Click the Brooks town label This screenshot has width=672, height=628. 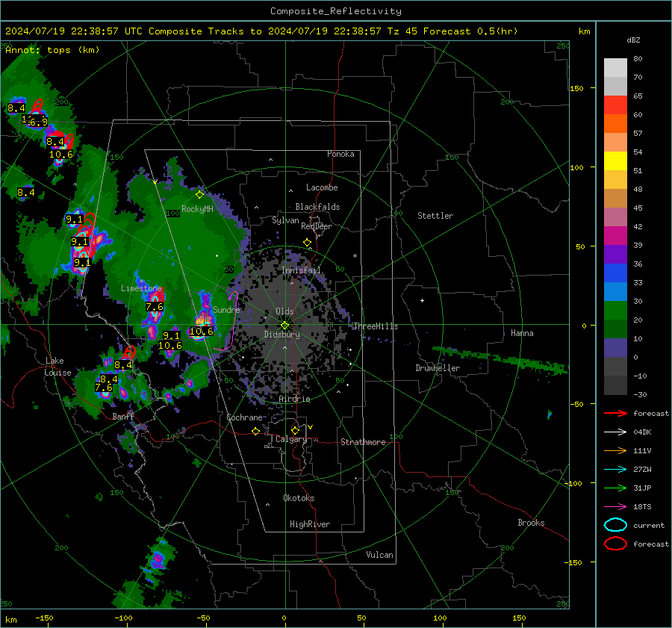531,523
